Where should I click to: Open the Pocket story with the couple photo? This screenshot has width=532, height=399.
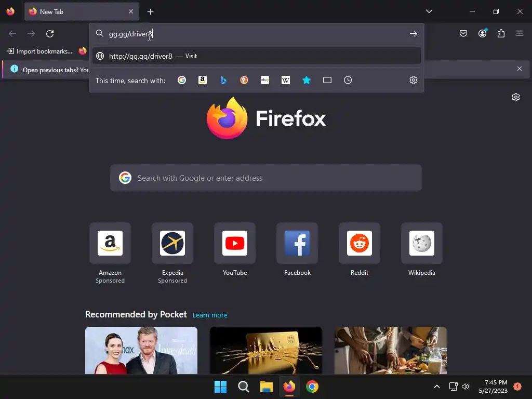pos(141,351)
